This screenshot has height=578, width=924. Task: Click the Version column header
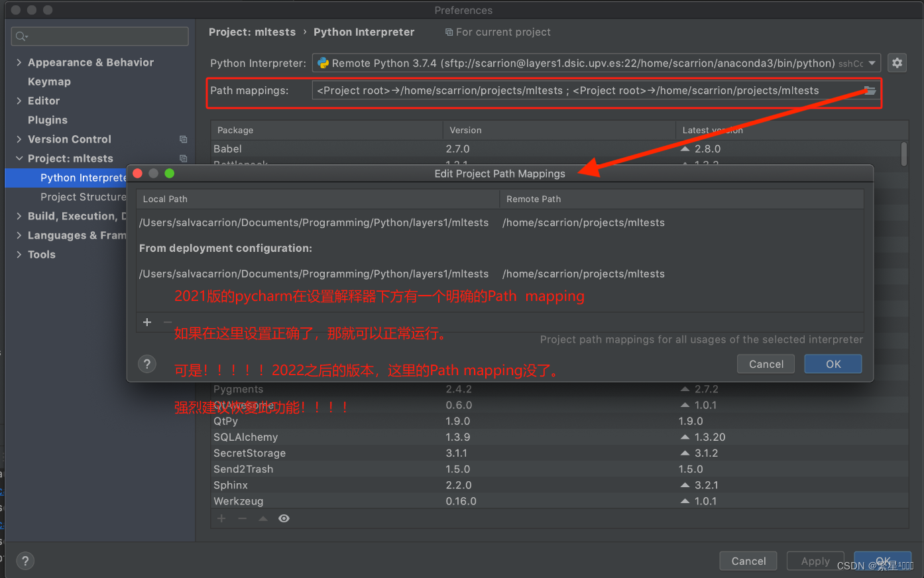(x=559, y=130)
